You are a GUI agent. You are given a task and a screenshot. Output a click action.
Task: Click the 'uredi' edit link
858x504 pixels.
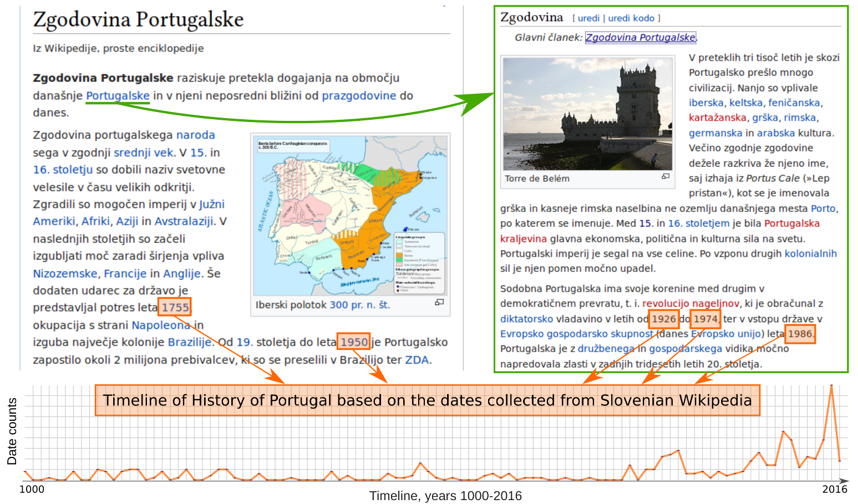tap(588, 18)
